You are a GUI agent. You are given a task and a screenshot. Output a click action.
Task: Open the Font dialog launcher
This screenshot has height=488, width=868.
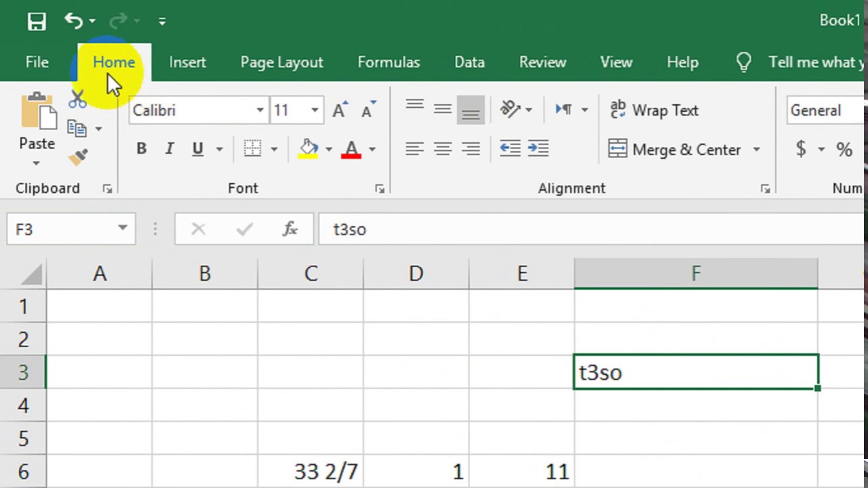[x=380, y=189]
